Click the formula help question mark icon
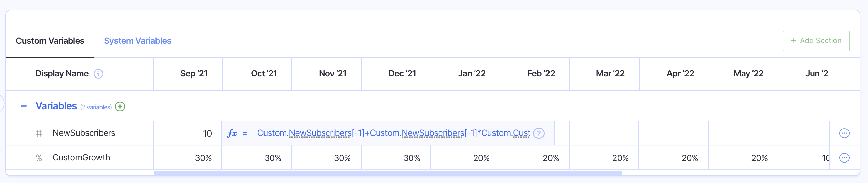 click(539, 133)
